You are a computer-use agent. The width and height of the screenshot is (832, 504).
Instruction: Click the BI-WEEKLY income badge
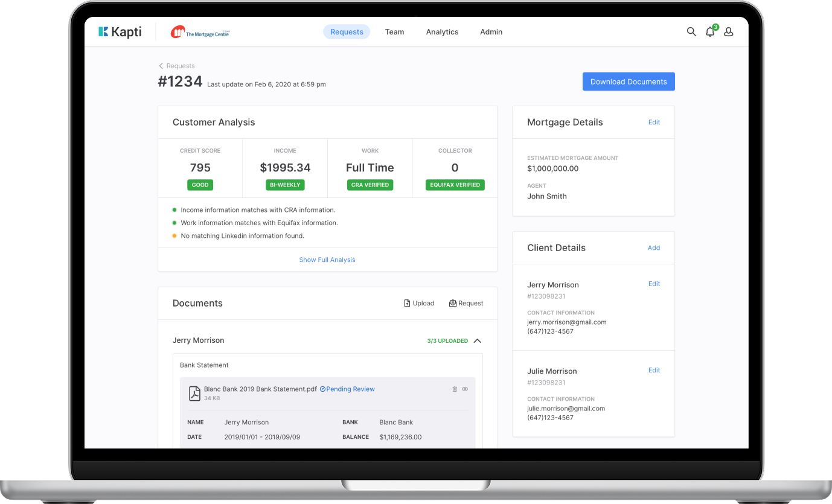pos(285,185)
